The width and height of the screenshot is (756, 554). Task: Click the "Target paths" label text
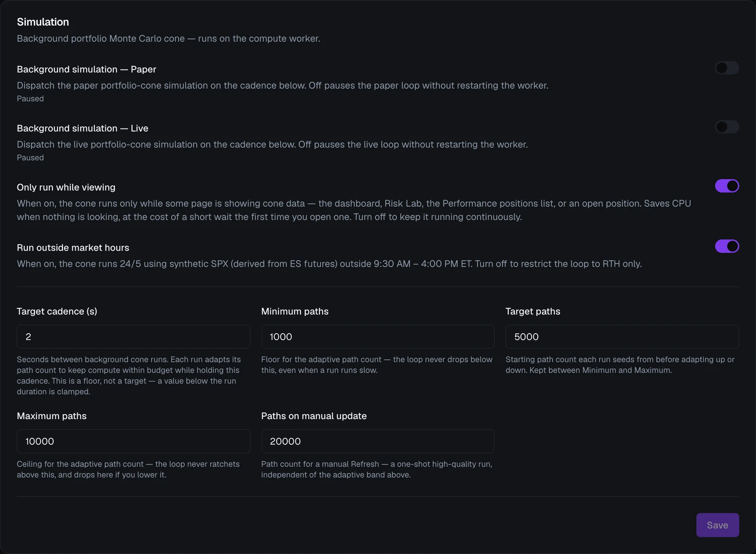533,312
